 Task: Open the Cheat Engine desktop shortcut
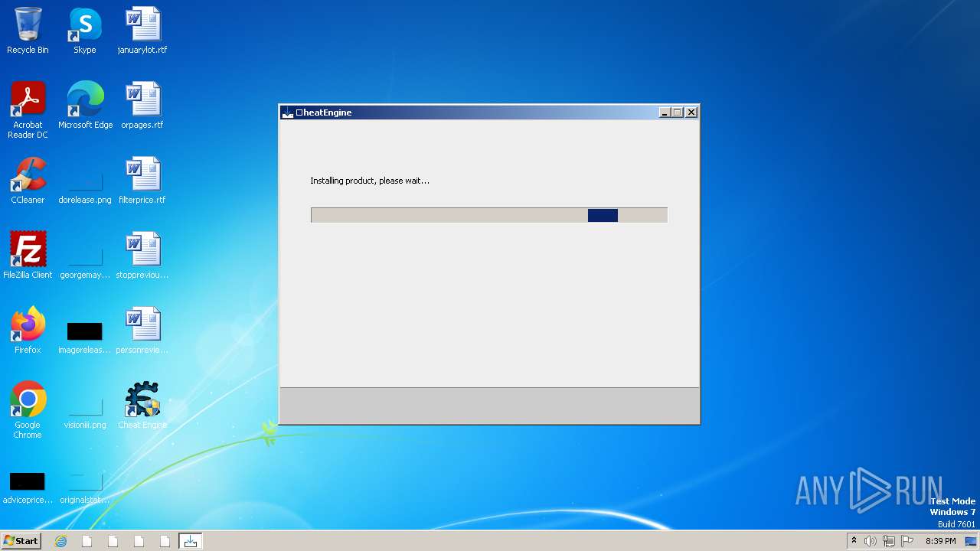point(142,406)
